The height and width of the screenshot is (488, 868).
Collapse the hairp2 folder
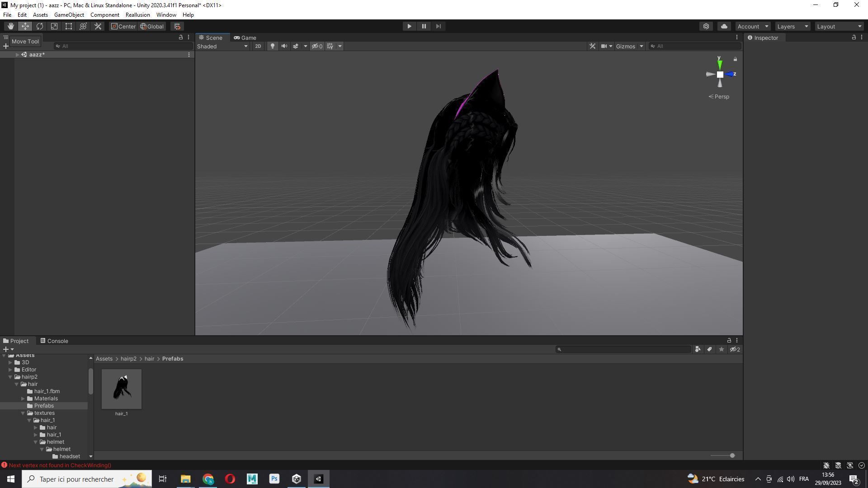(x=10, y=377)
